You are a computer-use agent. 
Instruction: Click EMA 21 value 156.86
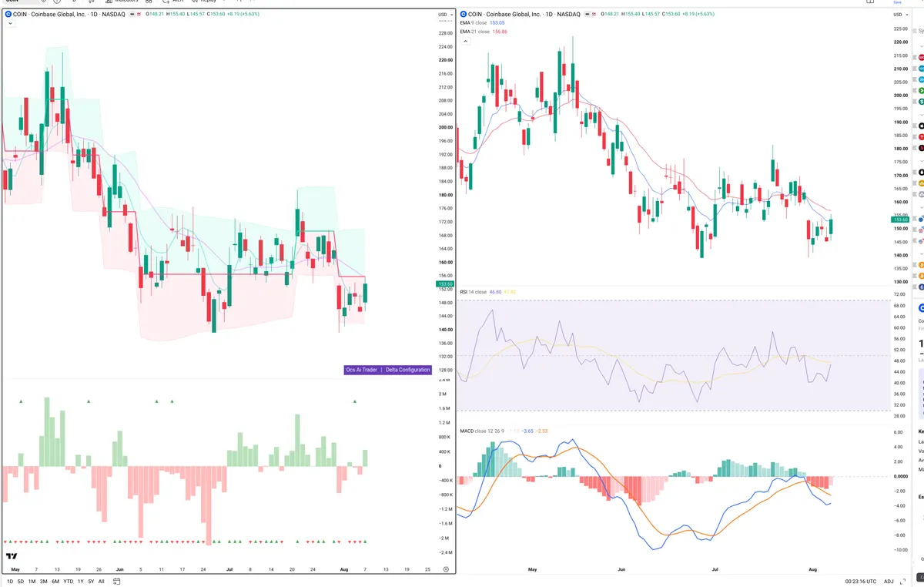point(499,31)
